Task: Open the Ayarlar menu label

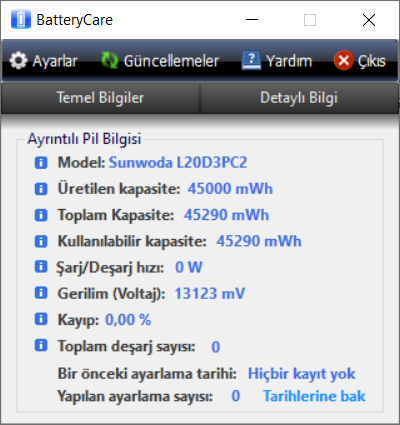Action: (55, 61)
